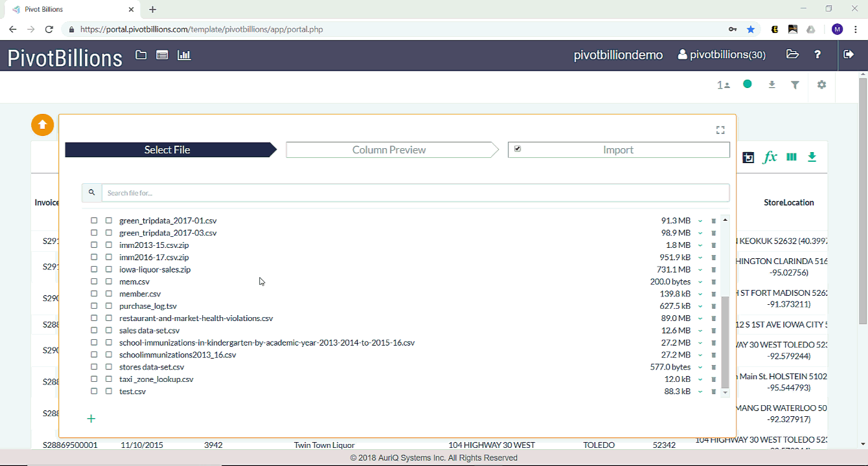Expand chevron for taxi _zone_lookup.csv
The height and width of the screenshot is (466, 868).
click(x=700, y=379)
